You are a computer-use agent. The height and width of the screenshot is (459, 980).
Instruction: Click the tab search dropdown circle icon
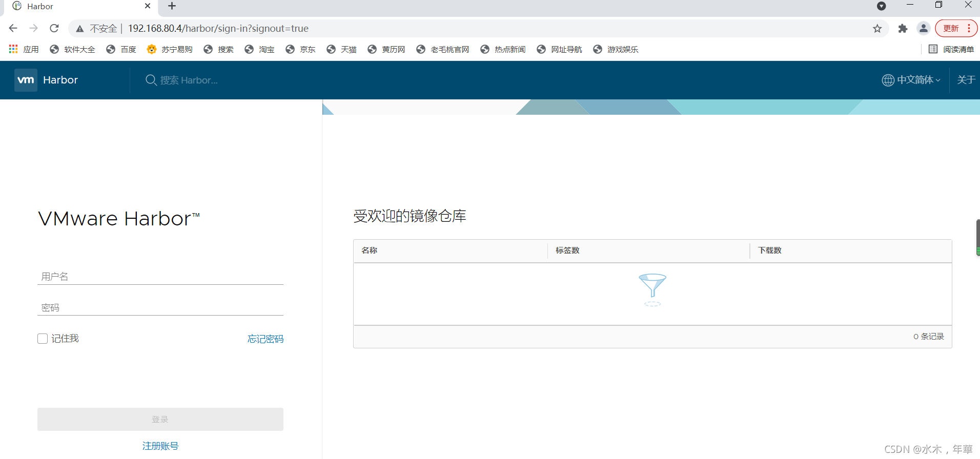(x=882, y=6)
